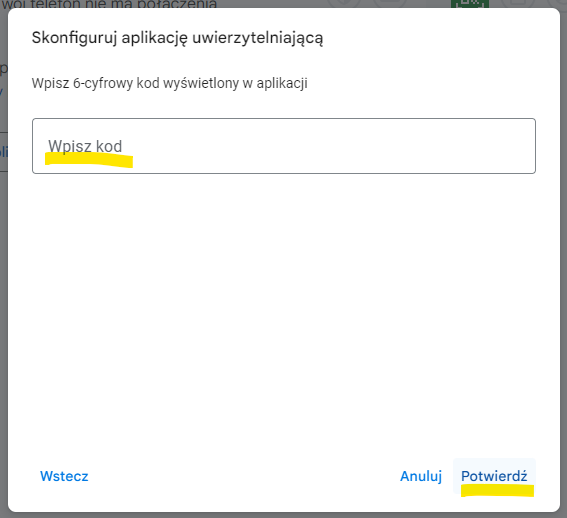Click the dialog title "Skonfiguruj aplikację uwierzytelniającą"
Image resolution: width=567 pixels, height=518 pixels.
tap(177, 38)
